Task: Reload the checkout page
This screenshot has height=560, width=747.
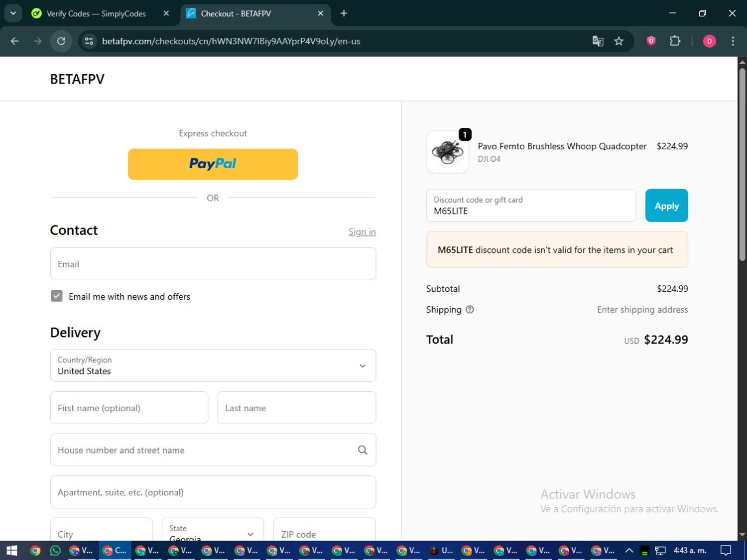Action: 61,41
